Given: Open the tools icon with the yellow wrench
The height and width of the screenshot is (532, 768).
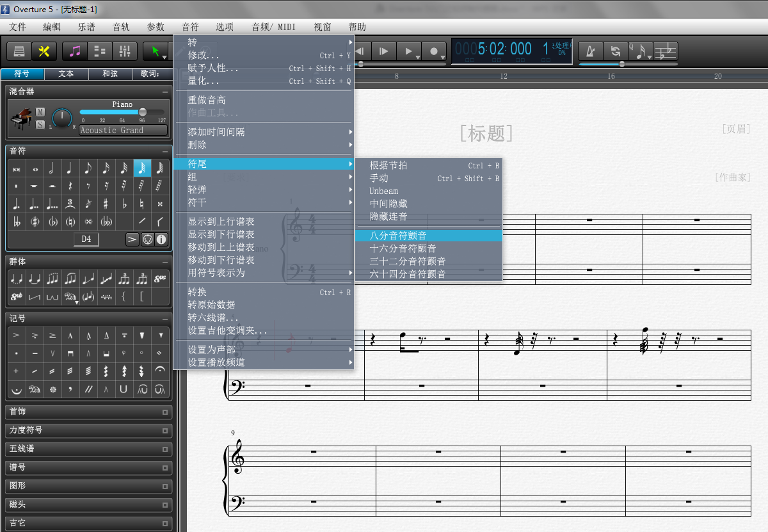Looking at the screenshot, I should 43,51.
